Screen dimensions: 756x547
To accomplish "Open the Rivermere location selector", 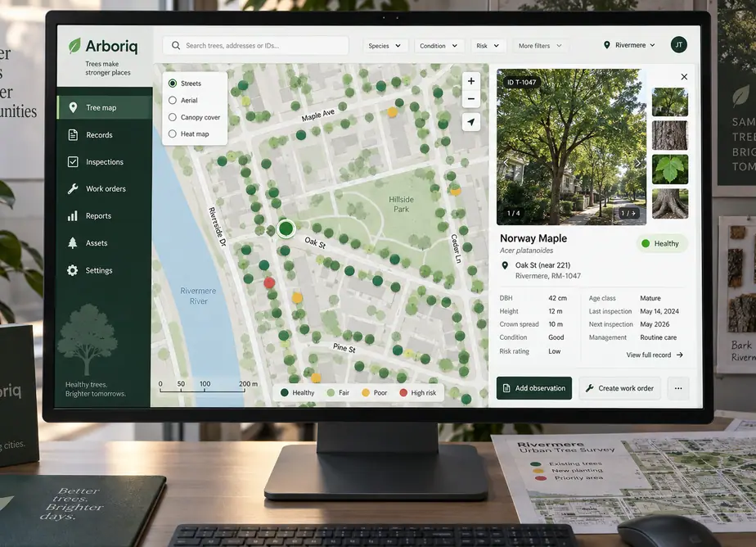I will [629, 45].
